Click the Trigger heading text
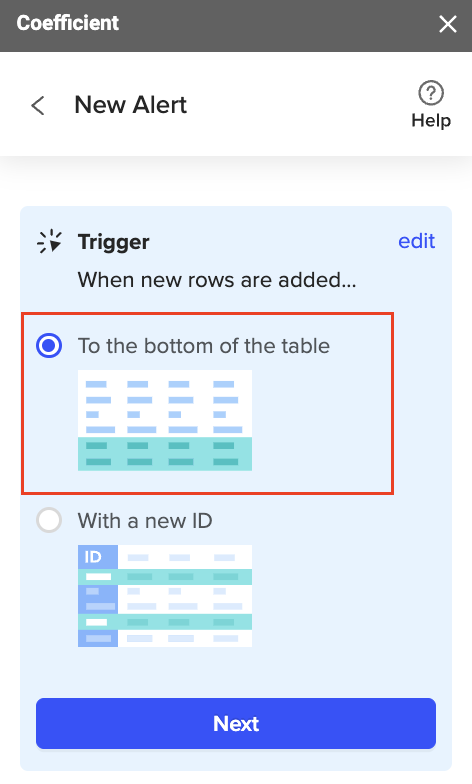This screenshot has height=784, width=472. coord(114,242)
